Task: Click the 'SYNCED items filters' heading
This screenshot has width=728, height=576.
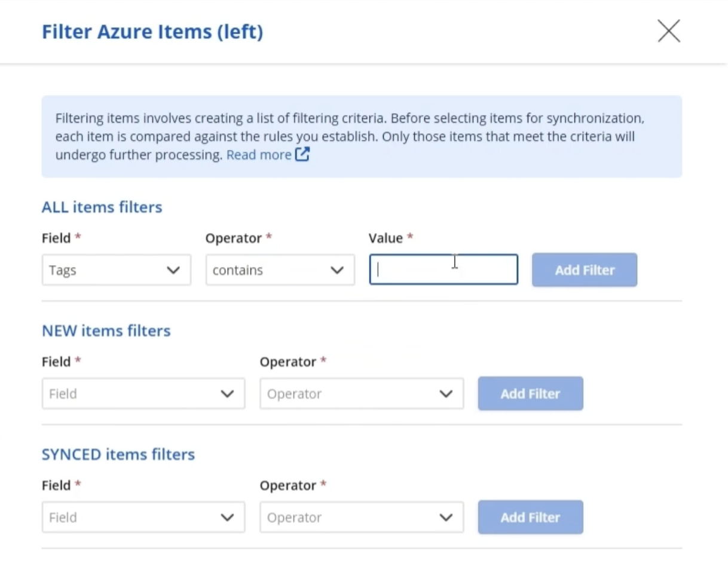Action: pos(118,455)
